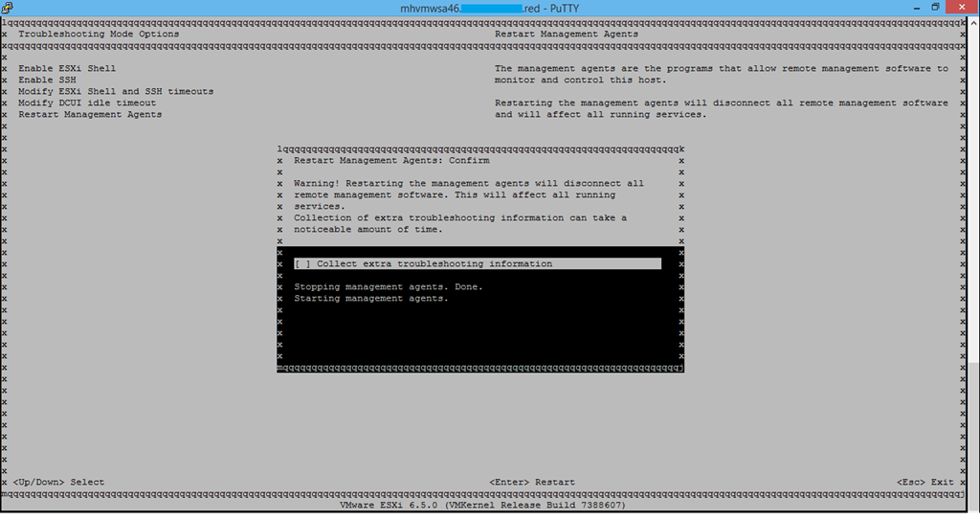The width and height of the screenshot is (980, 520).
Task: Restore down the PuTTY window
Action: coord(935,7)
